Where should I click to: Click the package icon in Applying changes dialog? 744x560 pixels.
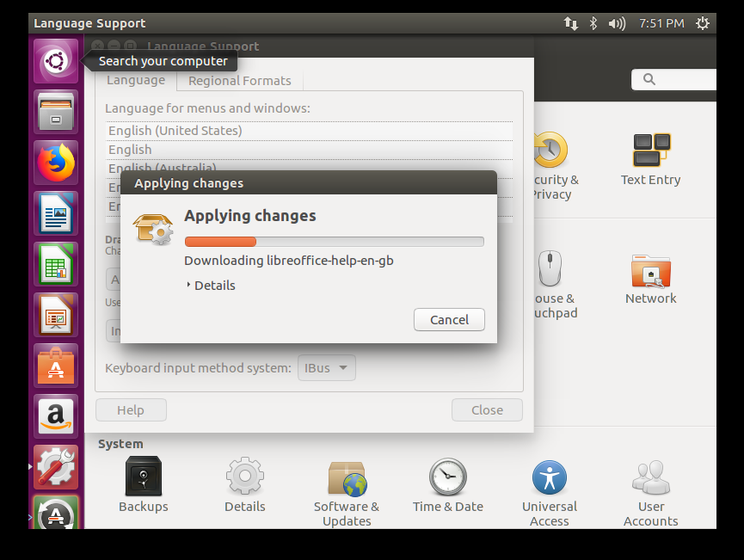pos(153,229)
